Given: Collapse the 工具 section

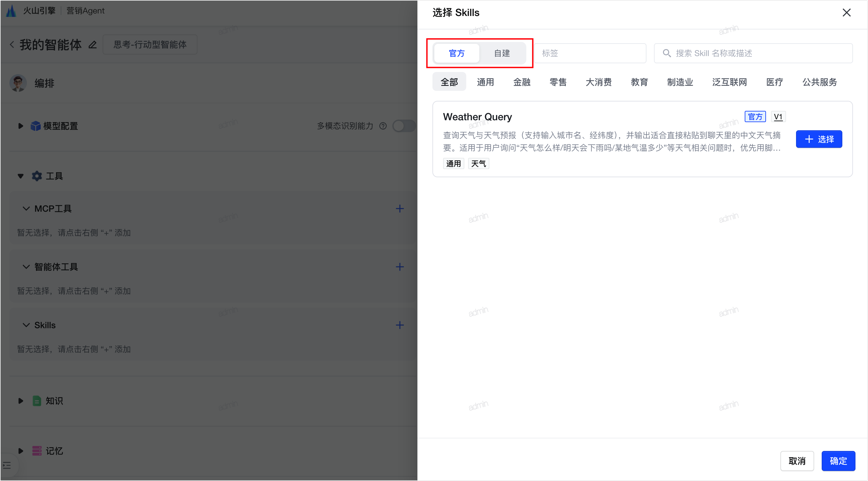Looking at the screenshot, I should pos(21,176).
